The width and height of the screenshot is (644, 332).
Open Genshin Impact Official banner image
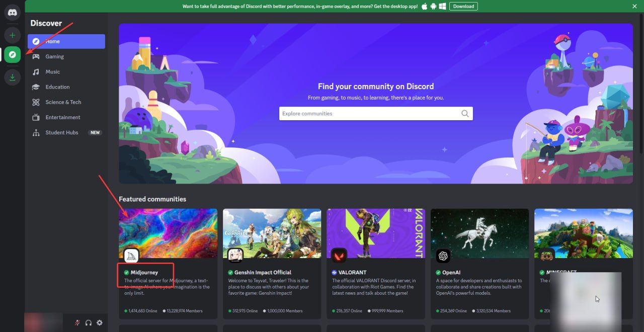pos(272,233)
